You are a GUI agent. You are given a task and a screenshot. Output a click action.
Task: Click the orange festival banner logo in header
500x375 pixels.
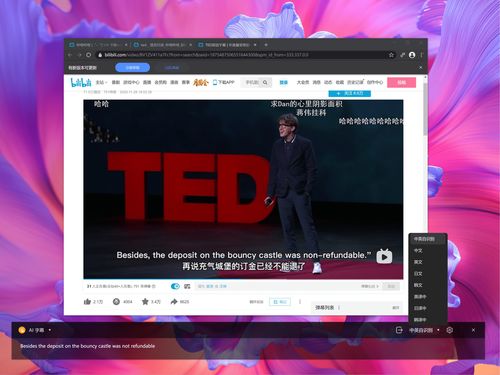[201, 82]
